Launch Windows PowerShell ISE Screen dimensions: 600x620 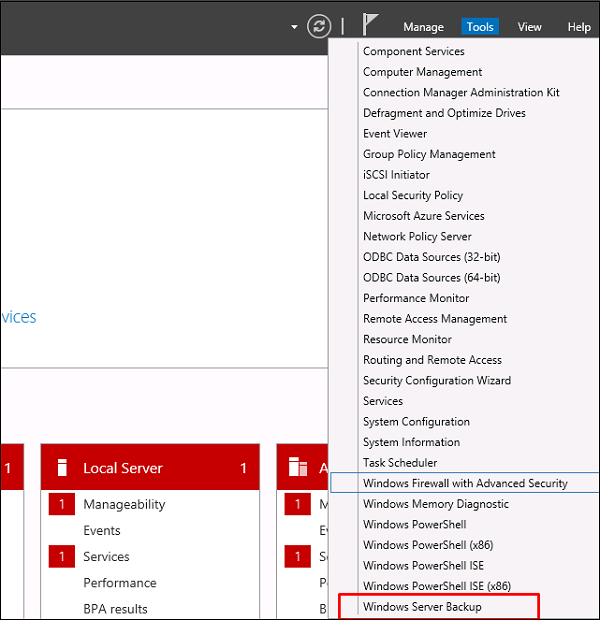click(423, 565)
